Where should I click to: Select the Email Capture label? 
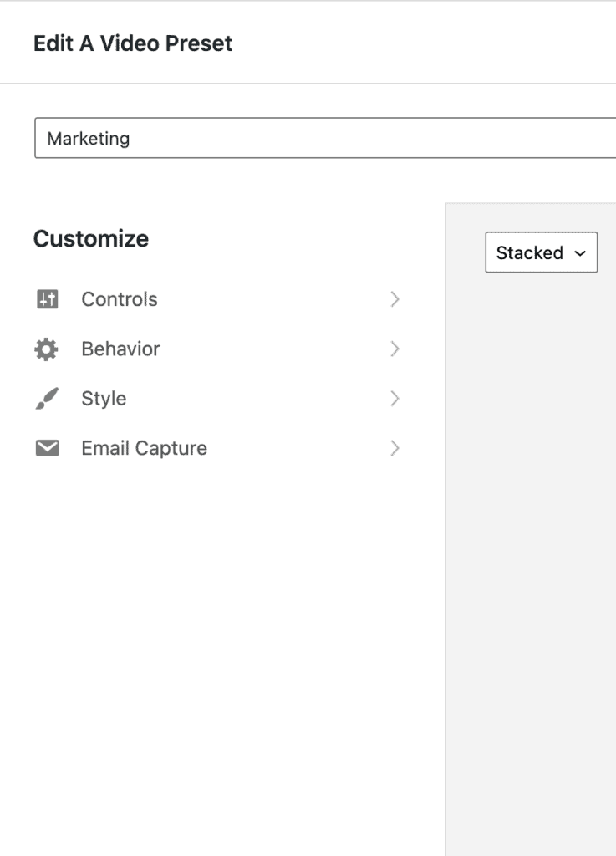tap(144, 448)
